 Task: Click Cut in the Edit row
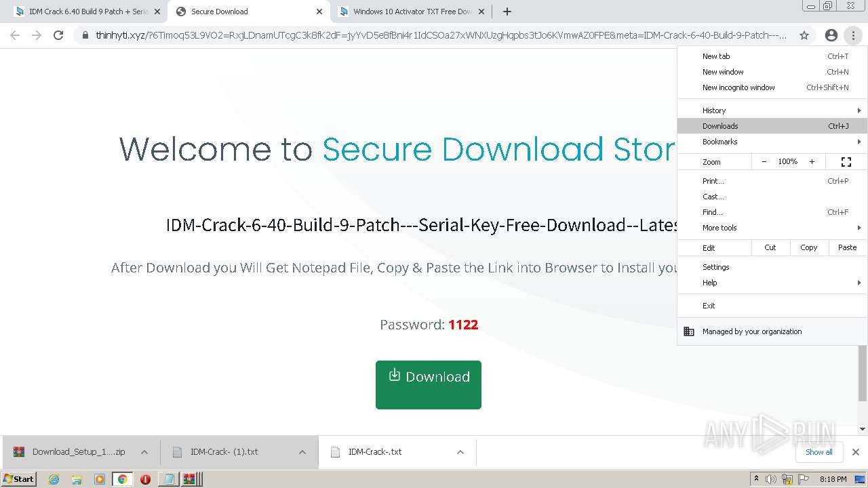pyautogui.click(x=770, y=247)
